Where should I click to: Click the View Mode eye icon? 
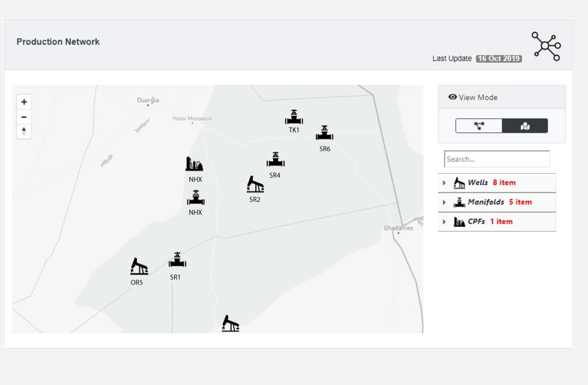[452, 97]
